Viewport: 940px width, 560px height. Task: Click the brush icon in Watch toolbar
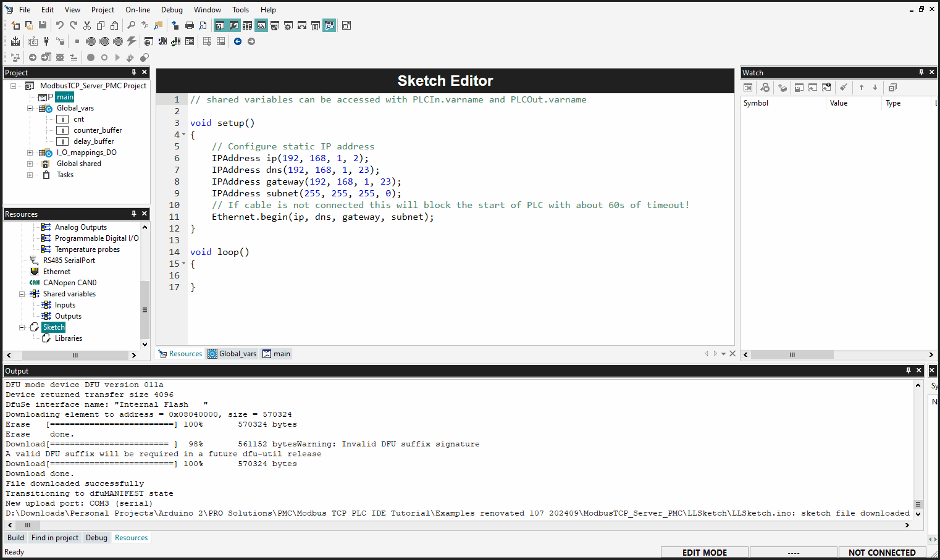pos(843,88)
